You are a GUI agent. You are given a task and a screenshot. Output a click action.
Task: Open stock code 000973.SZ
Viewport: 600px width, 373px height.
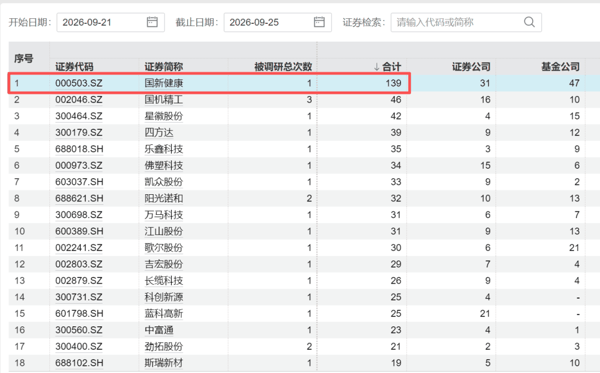click(x=79, y=165)
